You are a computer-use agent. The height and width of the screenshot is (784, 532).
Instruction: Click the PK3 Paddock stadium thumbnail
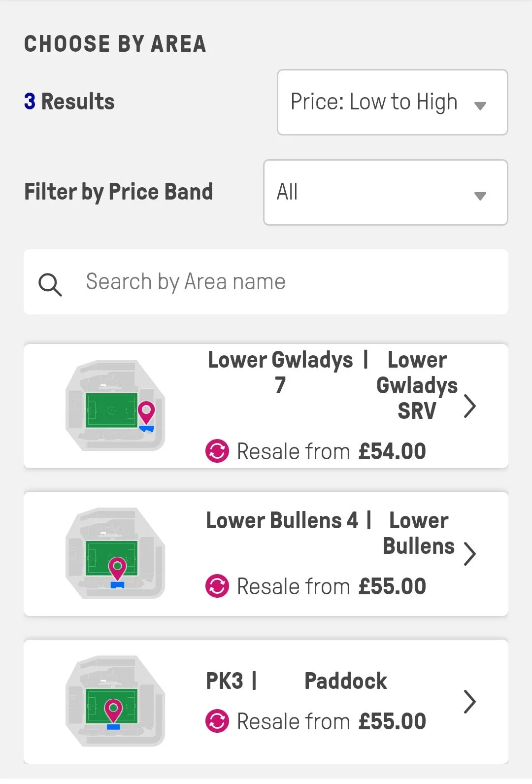pyautogui.click(x=115, y=701)
